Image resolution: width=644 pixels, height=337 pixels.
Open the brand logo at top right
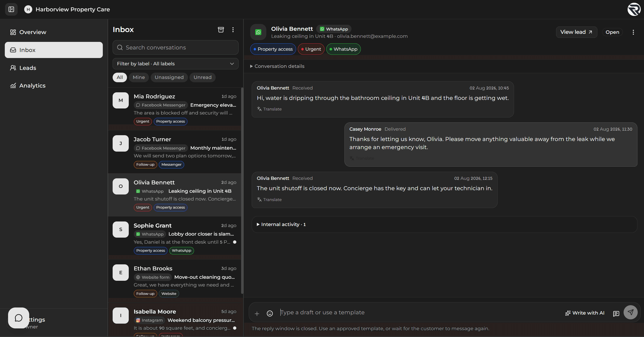(x=634, y=9)
